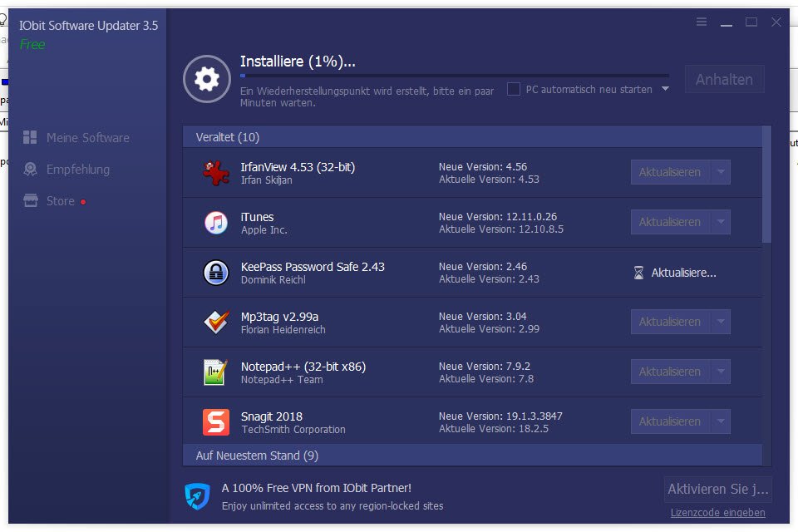Click the Installiere (1%)... heading
798x532 pixels.
click(x=298, y=61)
